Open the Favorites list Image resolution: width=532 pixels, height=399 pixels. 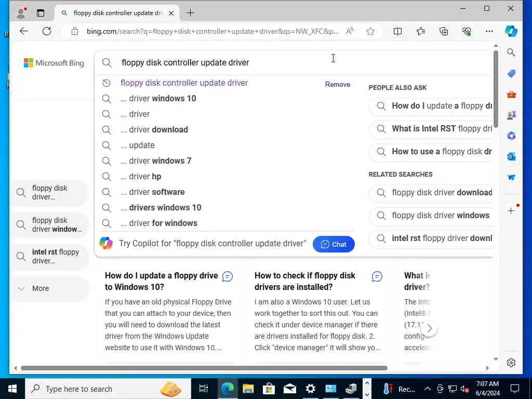[421, 31]
